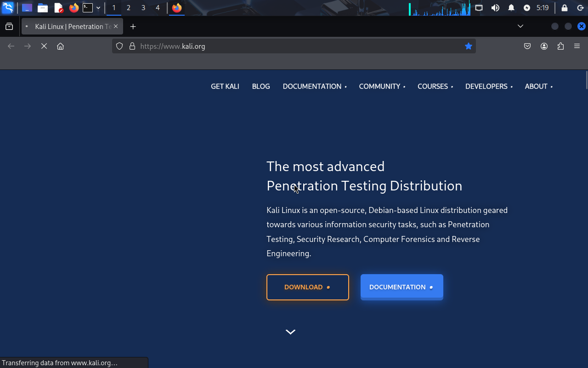Screen dimensions: 588x368
Task: View site security padlock information
Action: pos(132,46)
